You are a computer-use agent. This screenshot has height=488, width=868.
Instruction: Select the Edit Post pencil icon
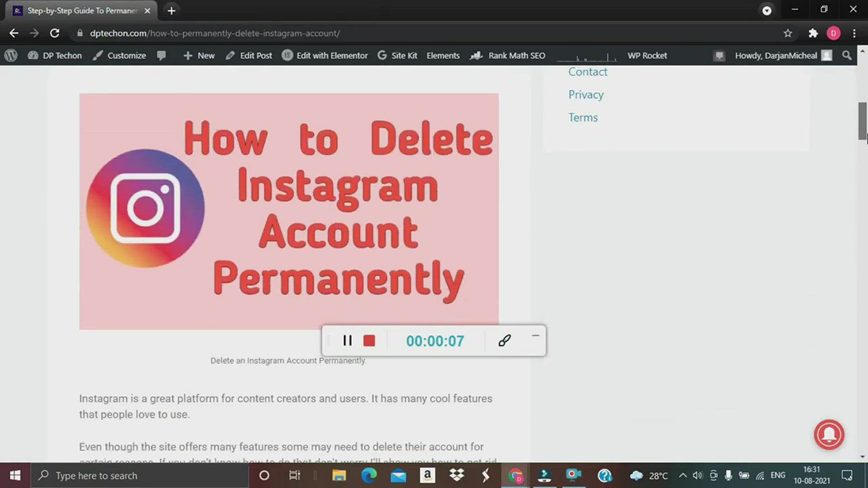(231, 55)
